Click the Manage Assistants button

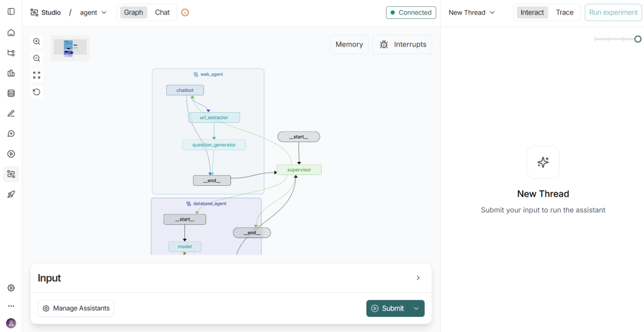coord(76,308)
